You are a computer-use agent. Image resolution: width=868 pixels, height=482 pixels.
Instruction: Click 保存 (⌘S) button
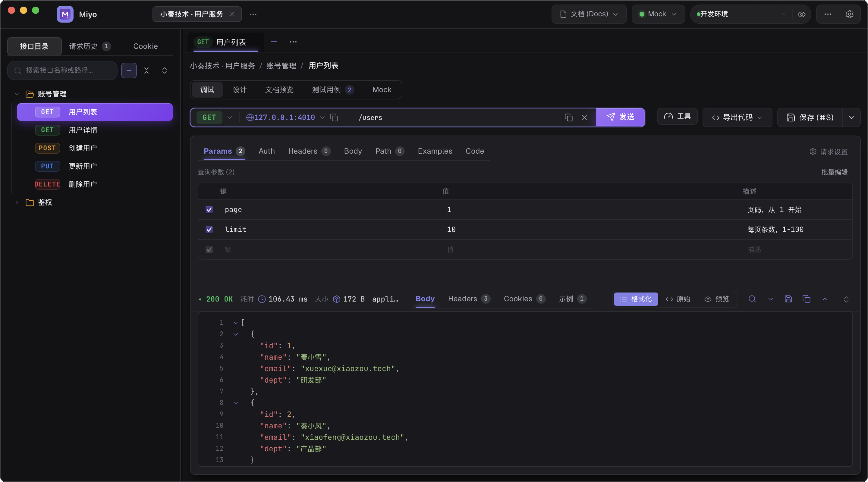(810, 117)
